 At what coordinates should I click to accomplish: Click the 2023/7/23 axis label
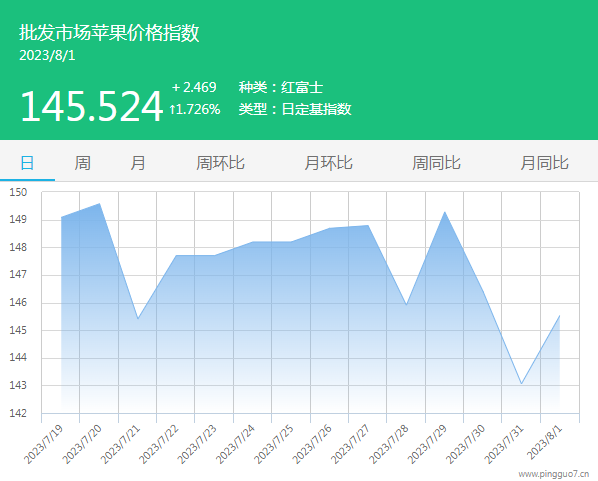coord(197,444)
